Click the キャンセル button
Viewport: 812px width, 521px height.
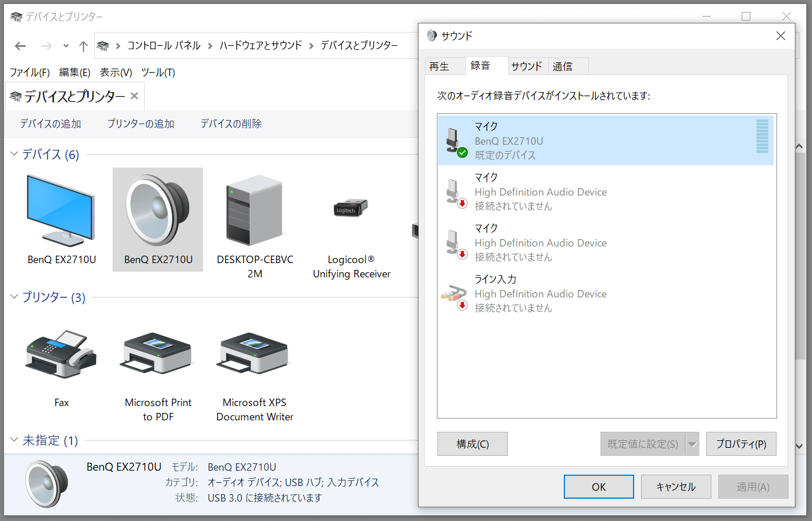[x=676, y=487]
